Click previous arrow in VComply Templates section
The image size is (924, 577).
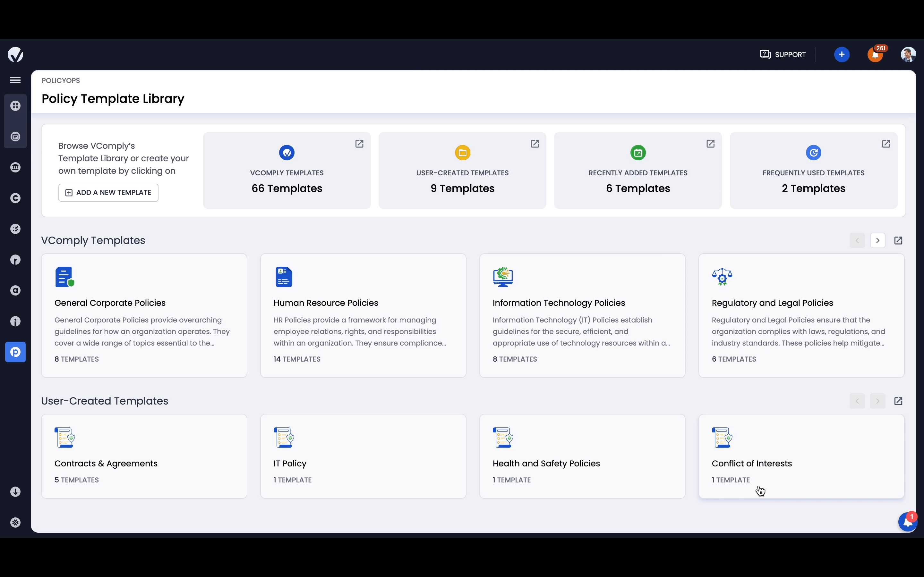point(857,240)
